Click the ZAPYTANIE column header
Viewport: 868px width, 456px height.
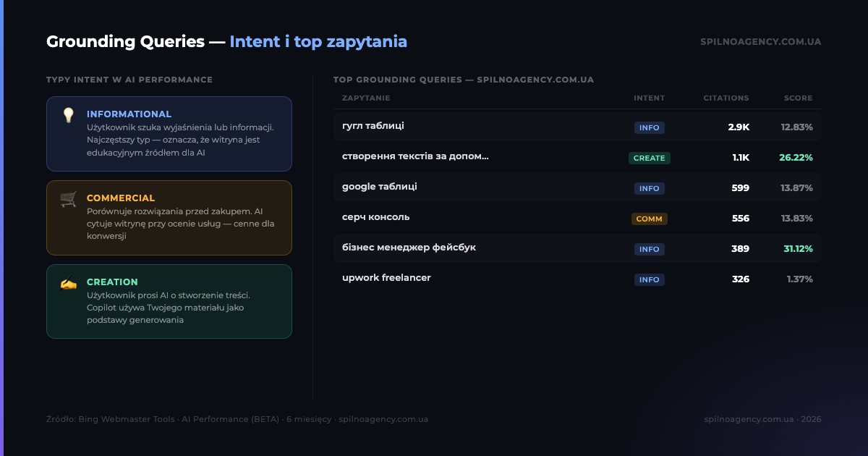366,98
